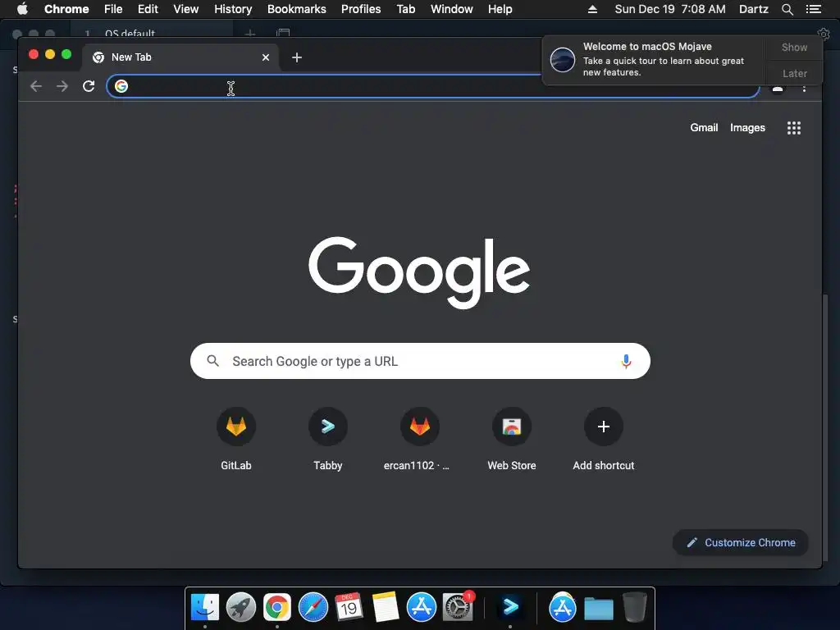Screen dimensions: 840x630
Task: Open Google Images link
Action: 747,127
